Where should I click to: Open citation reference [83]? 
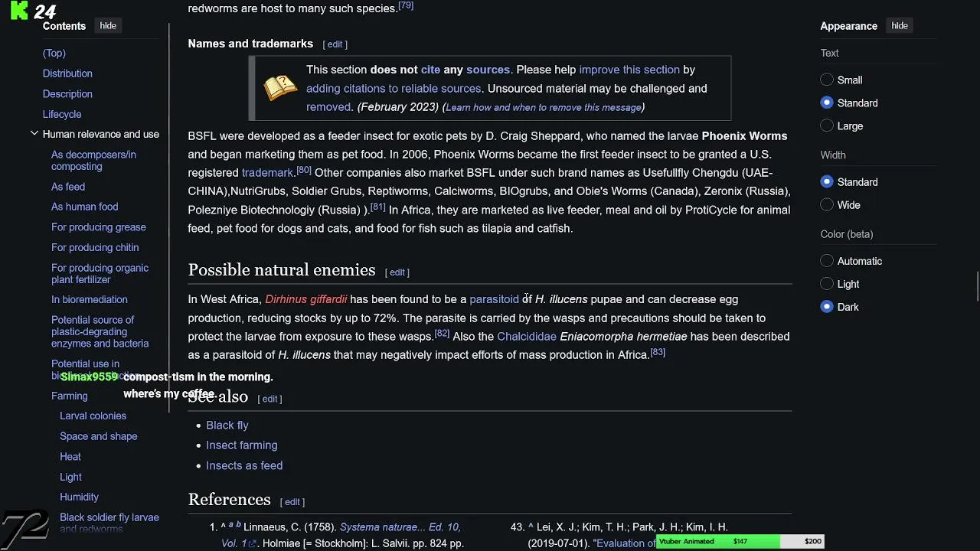tap(658, 352)
